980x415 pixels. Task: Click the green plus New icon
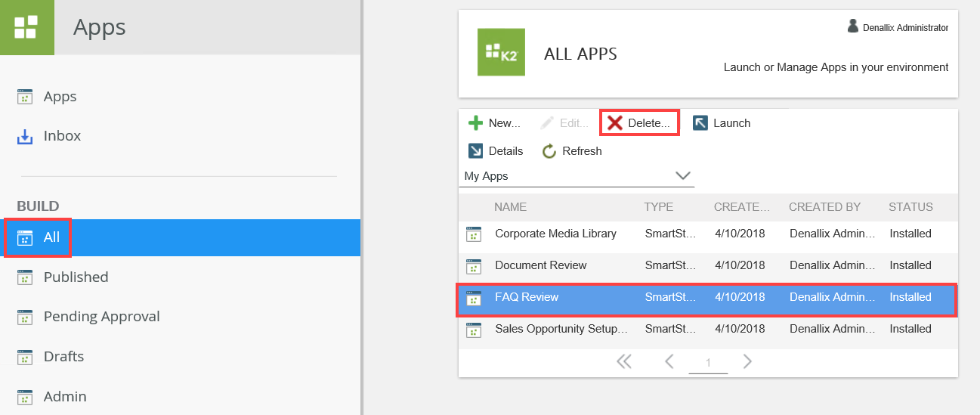coord(476,123)
